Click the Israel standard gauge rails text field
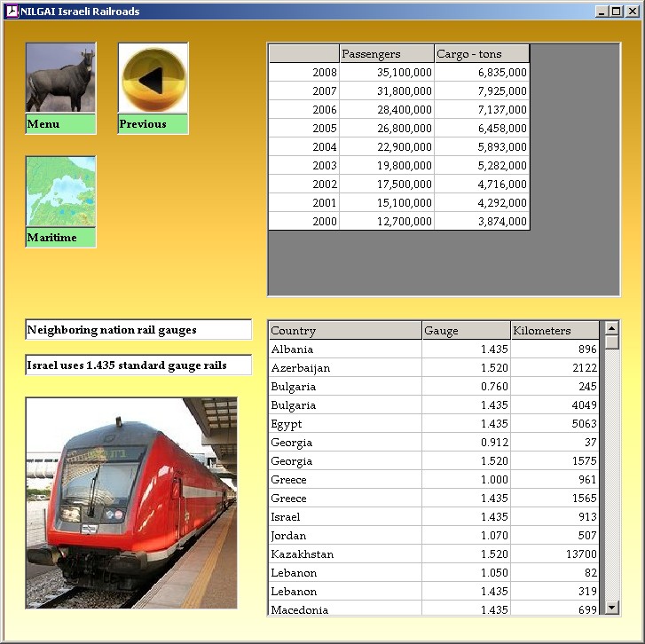This screenshot has width=645, height=644. (138, 365)
